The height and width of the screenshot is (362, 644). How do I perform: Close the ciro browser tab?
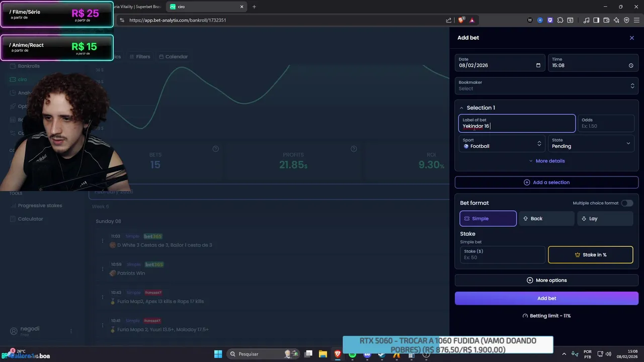click(242, 7)
